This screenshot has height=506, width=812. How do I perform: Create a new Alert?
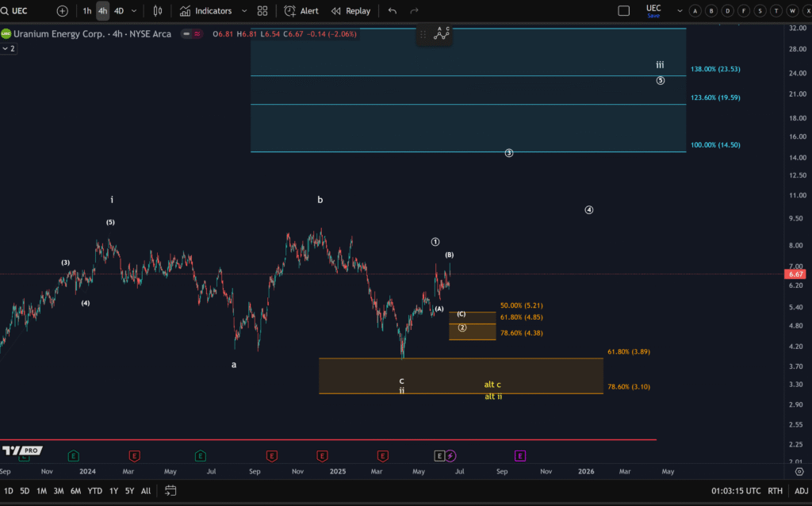pyautogui.click(x=301, y=11)
